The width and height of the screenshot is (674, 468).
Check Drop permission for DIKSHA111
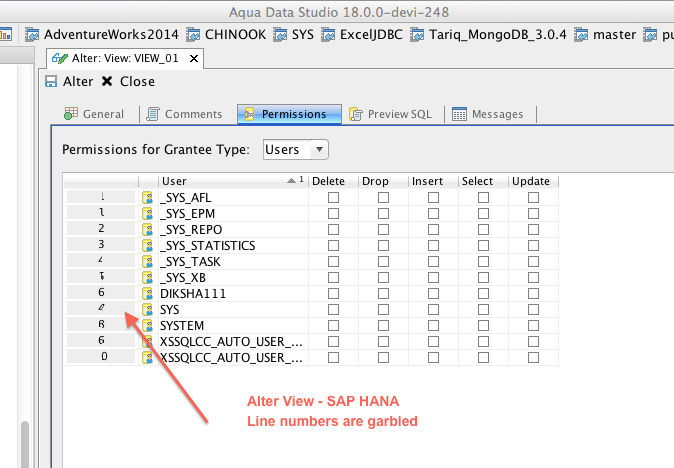click(x=383, y=294)
